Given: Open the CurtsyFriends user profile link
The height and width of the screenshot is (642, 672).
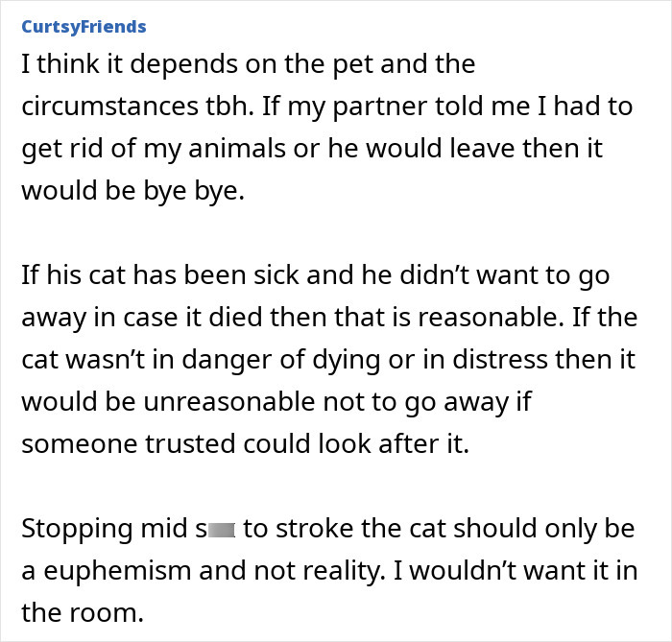Looking at the screenshot, I should pyautogui.click(x=83, y=26).
